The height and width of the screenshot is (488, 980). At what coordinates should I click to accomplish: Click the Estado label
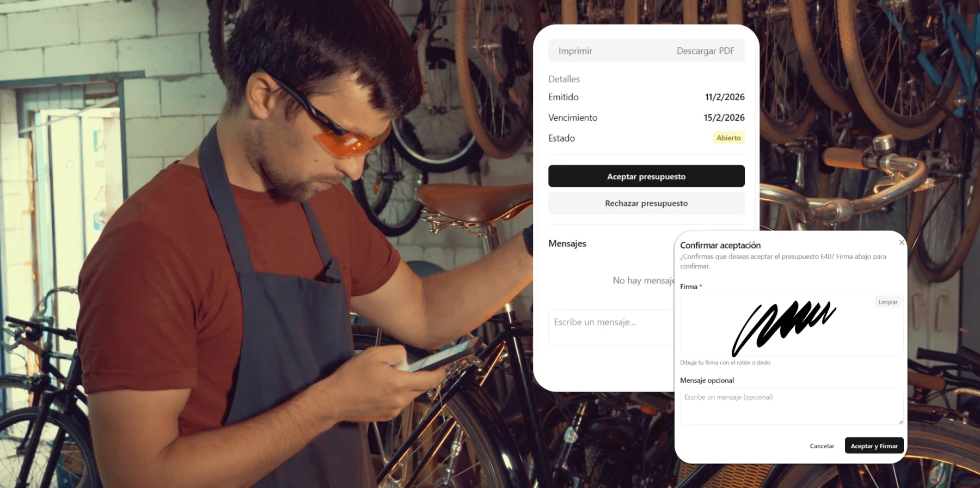click(x=561, y=138)
